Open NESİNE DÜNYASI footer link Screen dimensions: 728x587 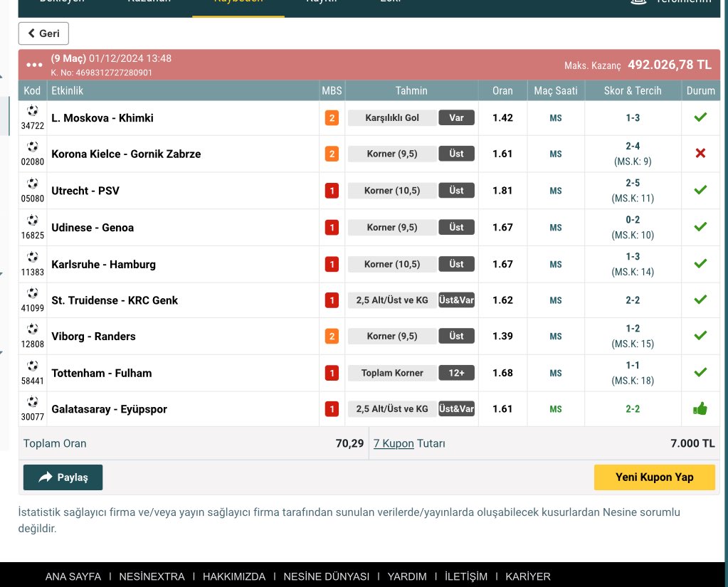(327, 576)
